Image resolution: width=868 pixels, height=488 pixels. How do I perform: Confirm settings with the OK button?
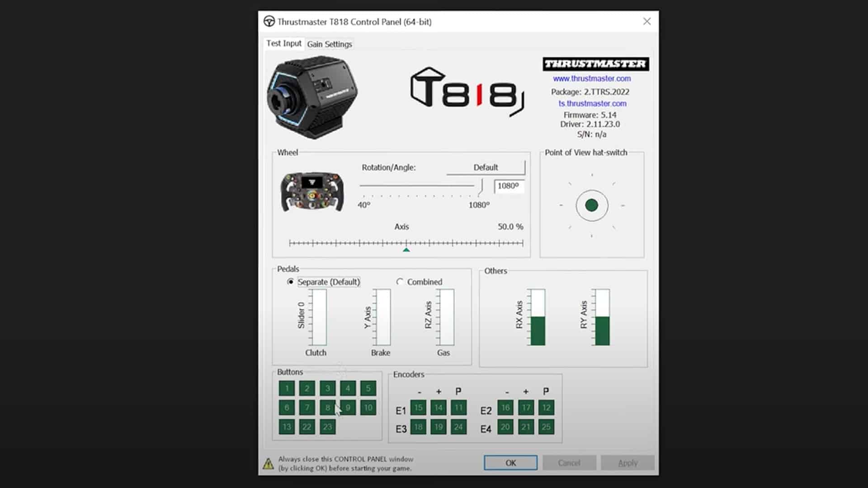click(x=510, y=463)
